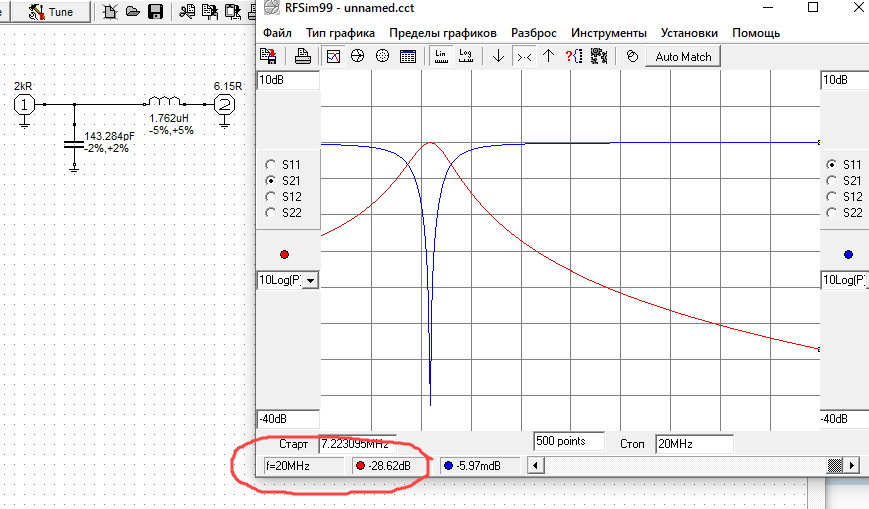The image size is (869, 509).
Task: Select left S11 radio button
Action: coord(270,164)
